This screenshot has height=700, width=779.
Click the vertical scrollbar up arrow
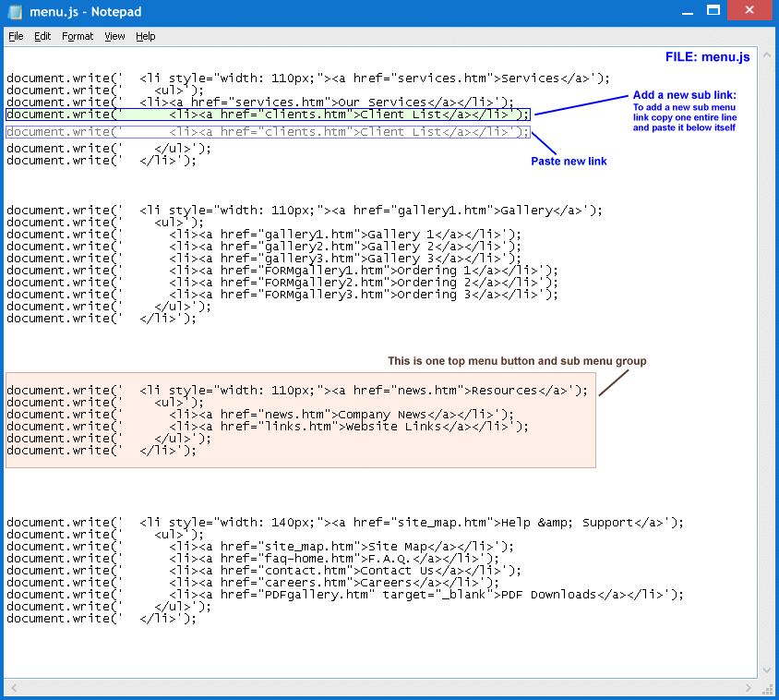pyautogui.click(x=765, y=54)
